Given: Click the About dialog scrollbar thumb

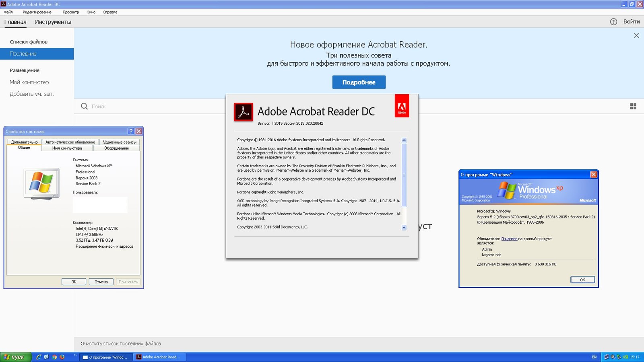Looking at the screenshot, I should [404, 175].
